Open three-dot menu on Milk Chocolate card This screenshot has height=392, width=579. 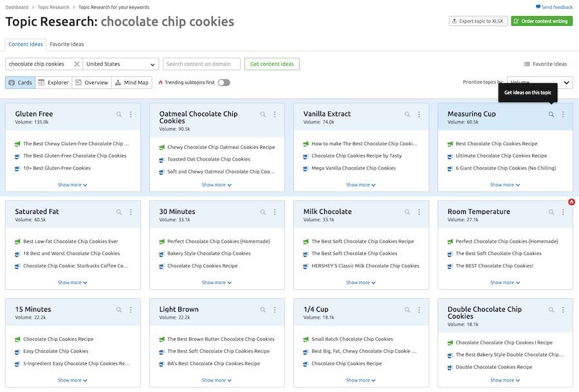(419, 212)
